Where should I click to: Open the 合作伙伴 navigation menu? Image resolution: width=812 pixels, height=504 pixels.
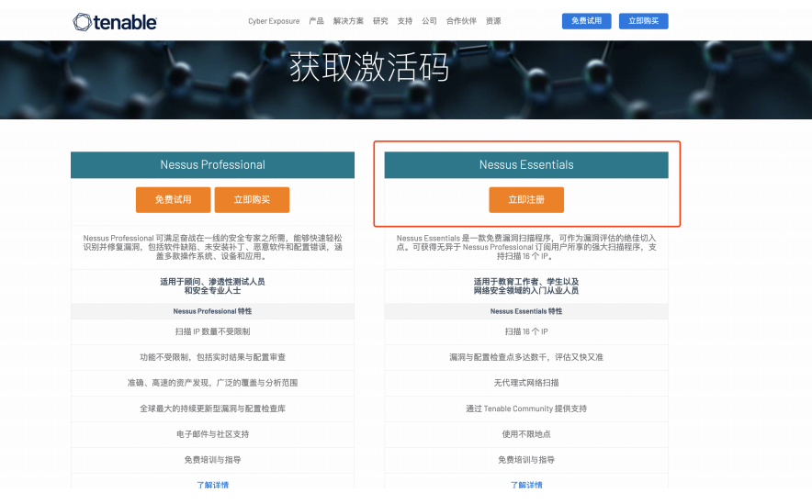click(x=461, y=21)
